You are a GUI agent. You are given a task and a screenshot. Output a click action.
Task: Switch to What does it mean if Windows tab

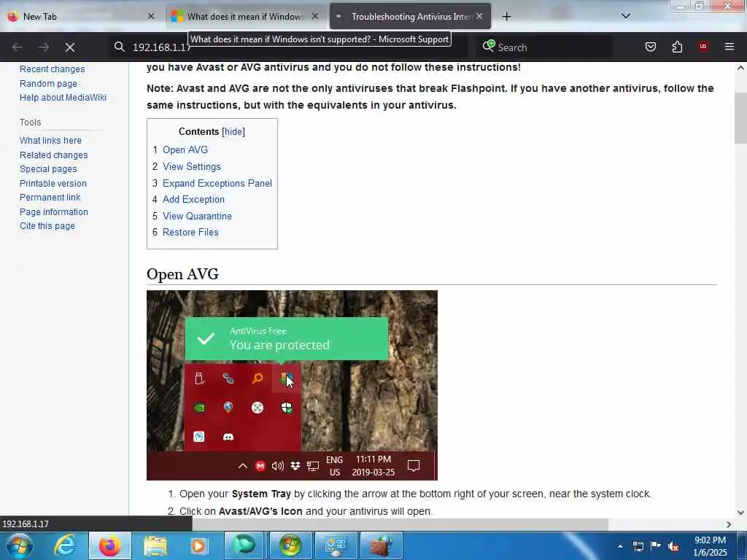click(244, 17)
